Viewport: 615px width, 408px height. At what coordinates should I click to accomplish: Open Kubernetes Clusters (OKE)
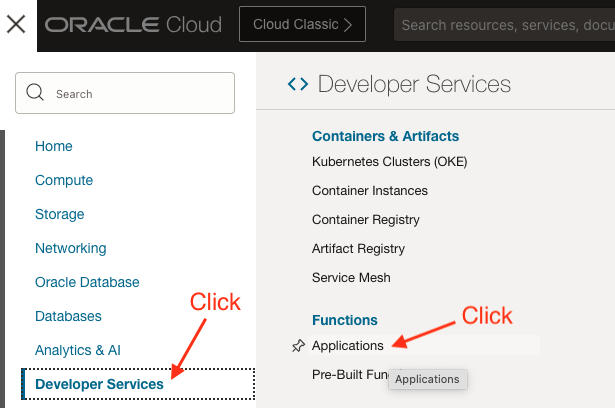tap(389, 162)
